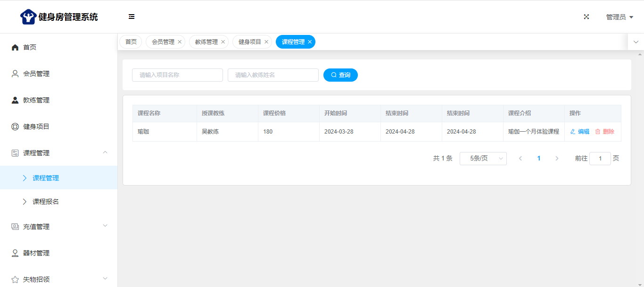Screen dimensions: 644x287
Task: Delete the 瑜珈 course row
Action: [605, 132]
